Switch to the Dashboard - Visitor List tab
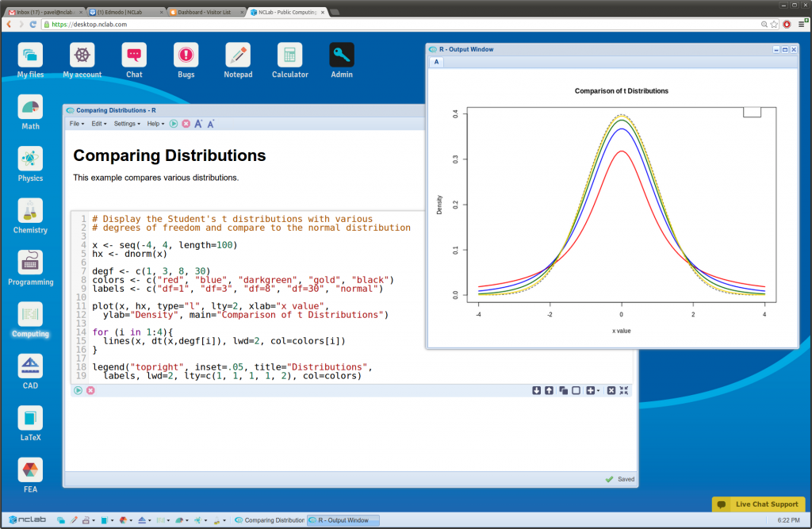The image size is (812, 529). coord(205,12)
